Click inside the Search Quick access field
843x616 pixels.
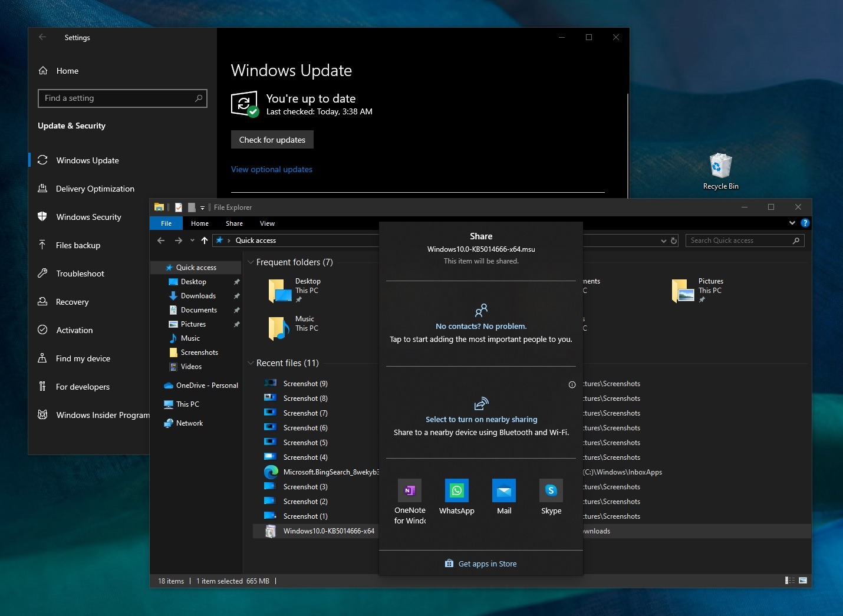pyautogui.click(x=737, y=241)
